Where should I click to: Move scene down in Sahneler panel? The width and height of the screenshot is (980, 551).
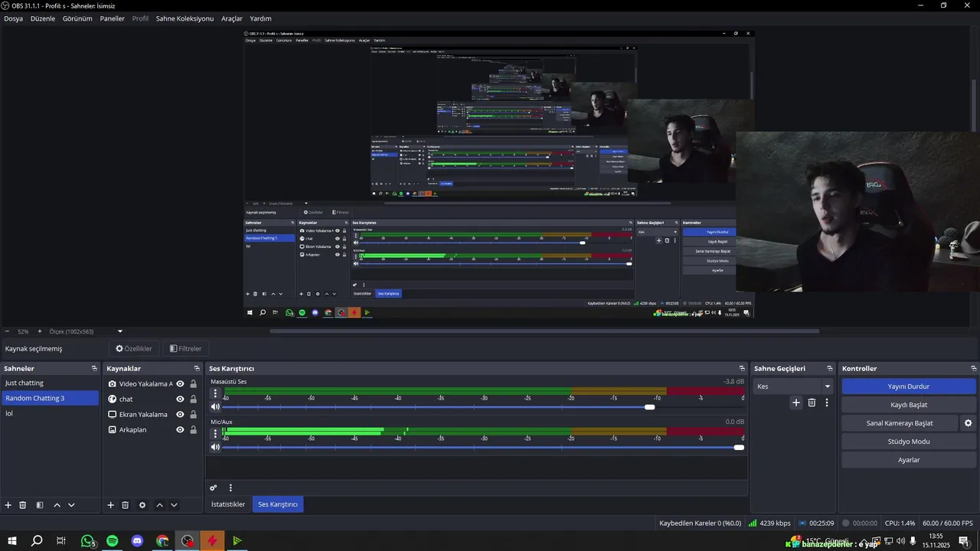(x=71, y=505)
